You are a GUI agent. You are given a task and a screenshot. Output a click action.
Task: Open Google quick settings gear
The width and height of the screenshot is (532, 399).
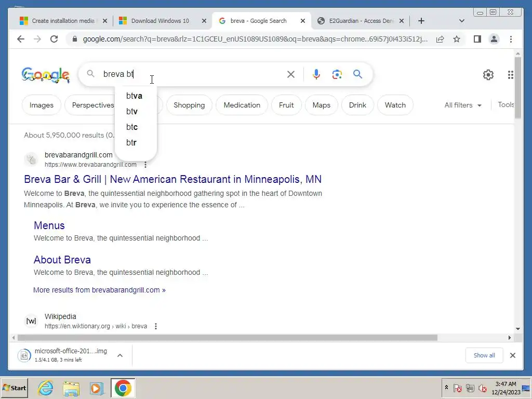coord(488,75)
